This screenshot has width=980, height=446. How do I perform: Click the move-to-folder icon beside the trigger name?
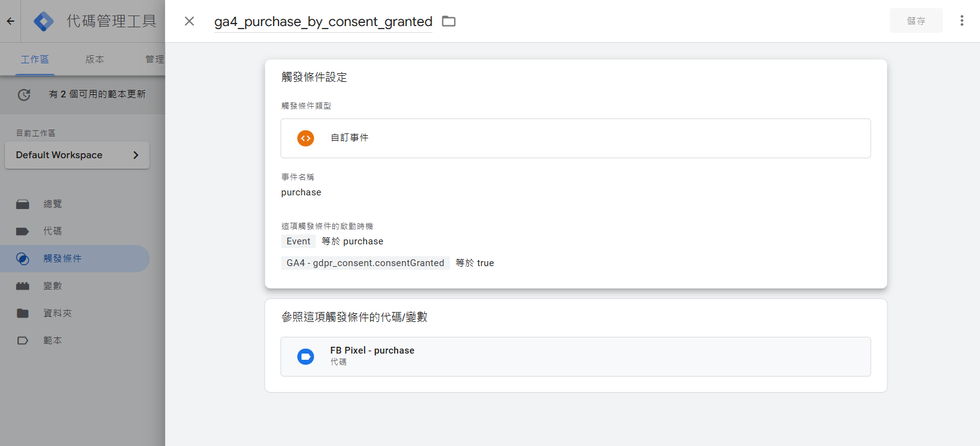click(x=448, y=20)
